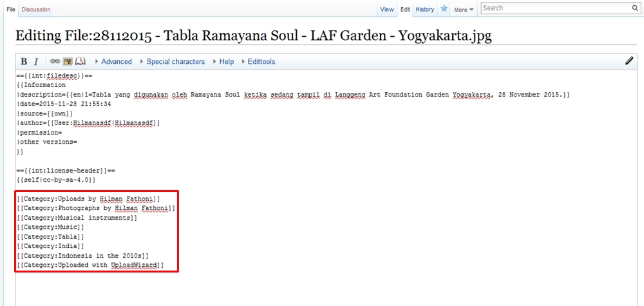Expand the Advanced toolbar section
This screenshot has height=306, width=644.
tap(116, 62)
